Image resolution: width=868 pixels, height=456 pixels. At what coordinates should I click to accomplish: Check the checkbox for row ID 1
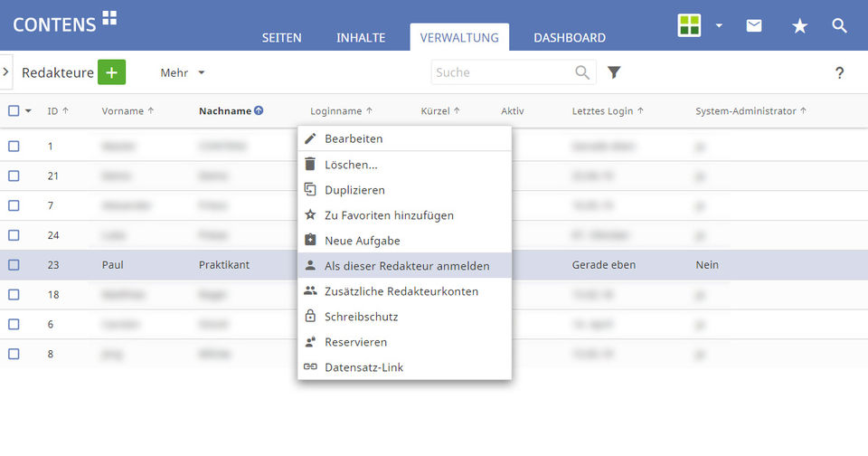[x=14, y=147]
